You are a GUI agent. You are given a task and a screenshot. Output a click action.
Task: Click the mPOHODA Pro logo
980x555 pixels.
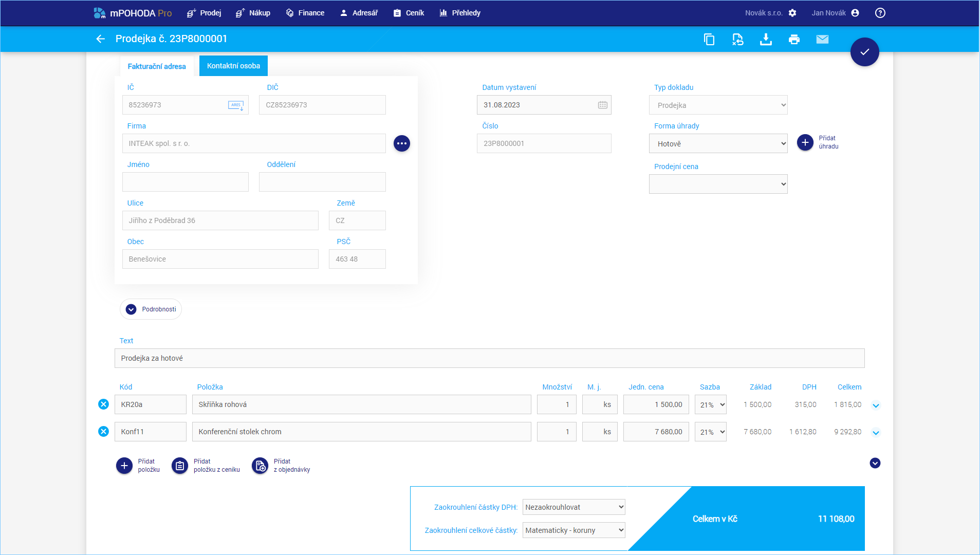click(x=133, y=13)
